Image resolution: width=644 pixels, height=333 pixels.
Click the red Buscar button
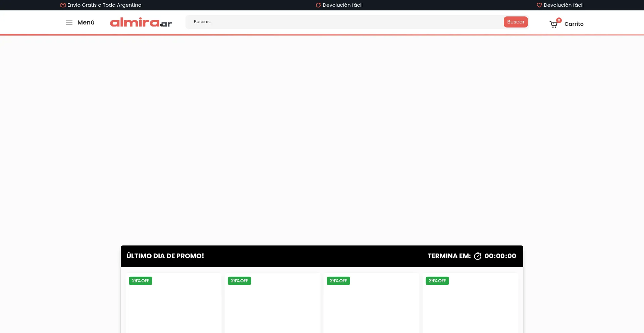516,22
